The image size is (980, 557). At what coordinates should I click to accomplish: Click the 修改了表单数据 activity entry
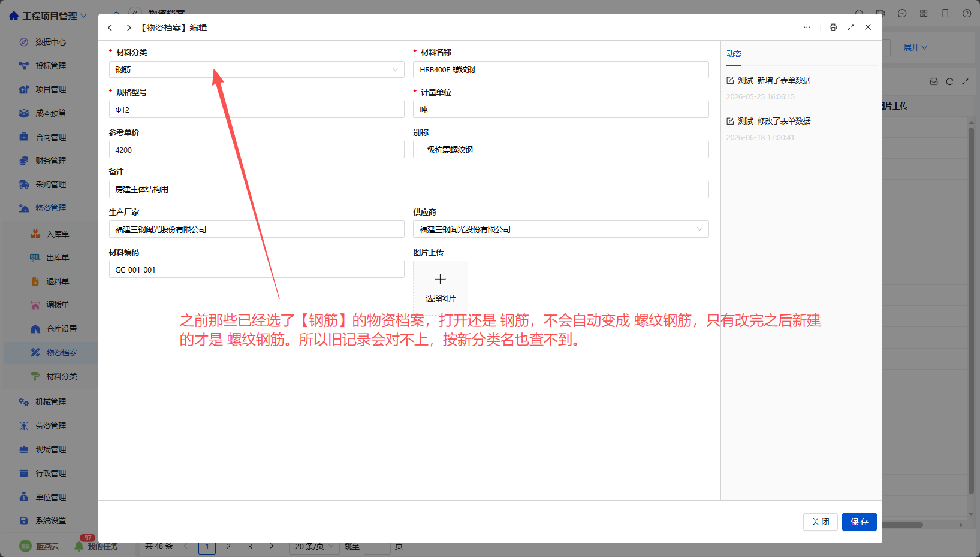pos(783,121)
